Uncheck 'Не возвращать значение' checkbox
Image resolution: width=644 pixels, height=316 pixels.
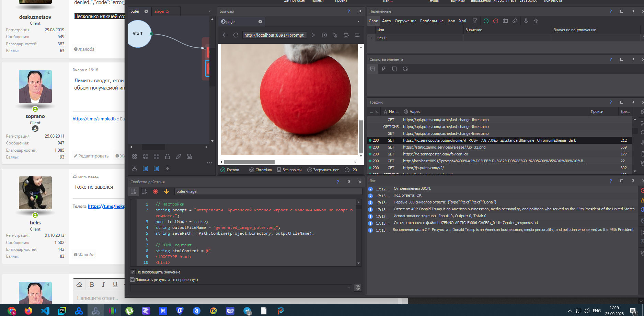[133, 272]
